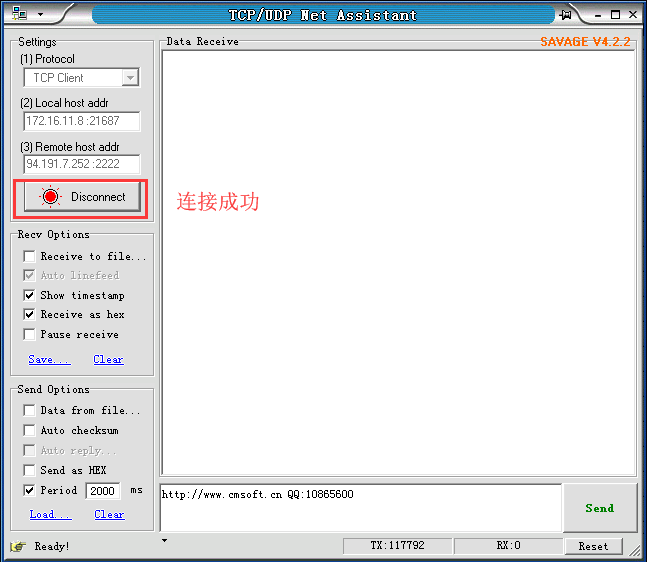Click the red connection status indicator icon
The height and width of the screenshot is (562, 647).
point(51,197)
